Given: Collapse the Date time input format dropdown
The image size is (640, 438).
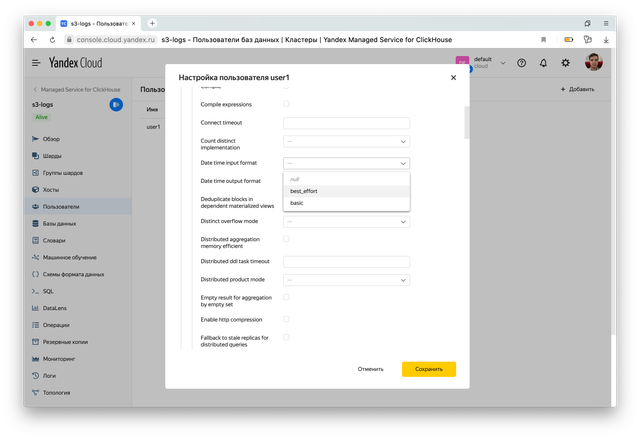Looking at the screenshot, I should click(346, 162).
